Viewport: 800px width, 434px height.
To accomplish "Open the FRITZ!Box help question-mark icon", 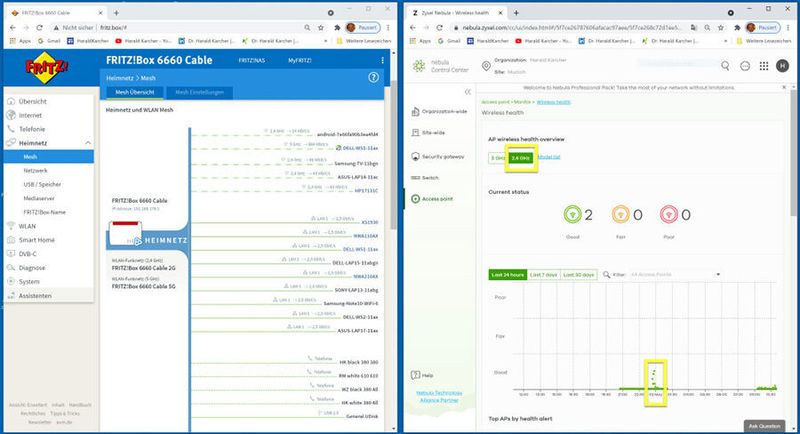I will pyautogui.click(x=373, y=78).
